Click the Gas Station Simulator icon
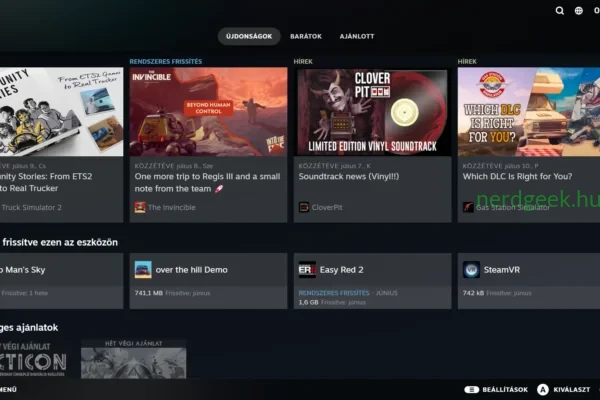This screenshot has width=600, height=400. [x=468, y=207]
